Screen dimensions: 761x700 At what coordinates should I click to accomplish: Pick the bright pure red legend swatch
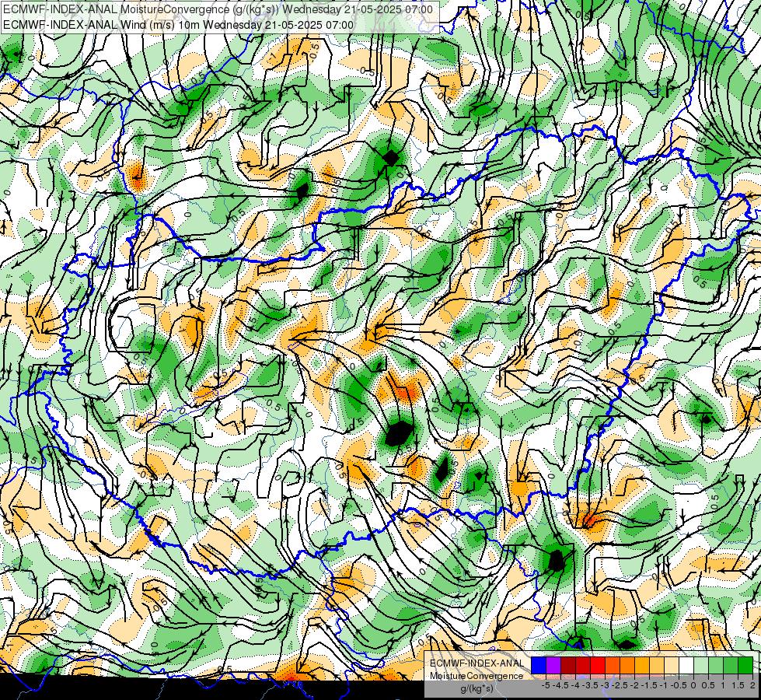point(598,665)
